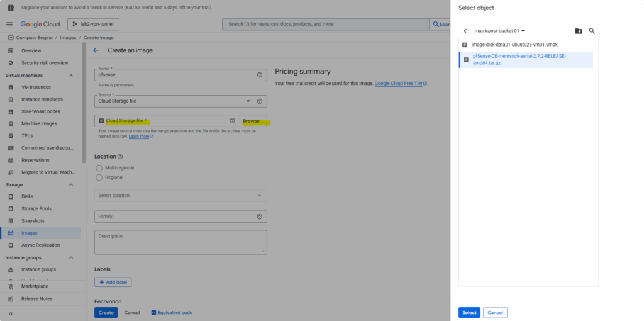Click the Select button

click(469, 312)
